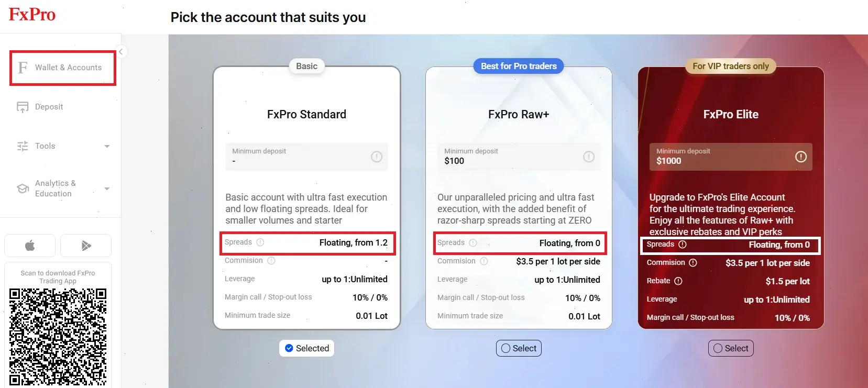This screenshot has height=388, width=868.
Task: Open the Google Play download button
Action: tap(86, 246)
